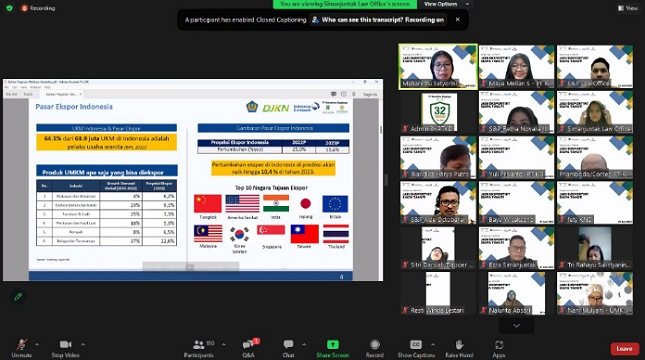Select Ezra Simanjuntak's video thumbnail
Image resolution: width=645 pixels, height=360 pixels.
coord(517,248)
